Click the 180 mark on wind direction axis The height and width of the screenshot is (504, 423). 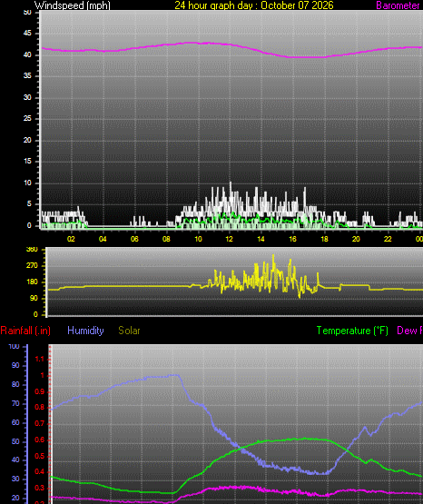[32, 282]
